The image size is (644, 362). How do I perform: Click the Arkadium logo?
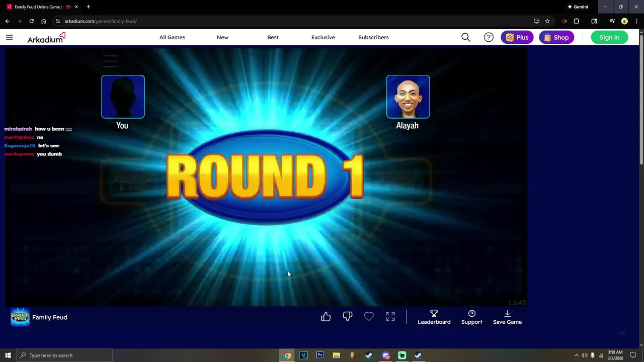(x=46, y=38)
